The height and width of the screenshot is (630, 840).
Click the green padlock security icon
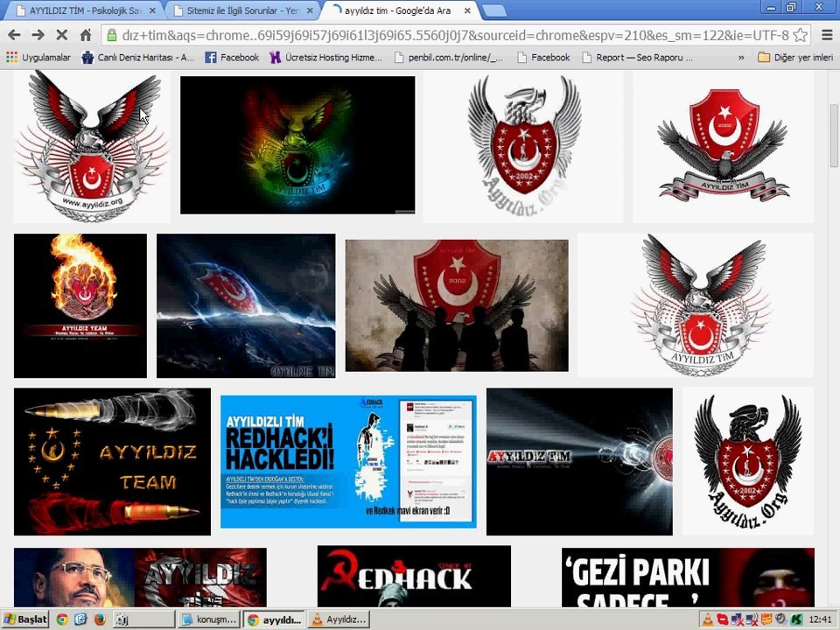(111, 35)
